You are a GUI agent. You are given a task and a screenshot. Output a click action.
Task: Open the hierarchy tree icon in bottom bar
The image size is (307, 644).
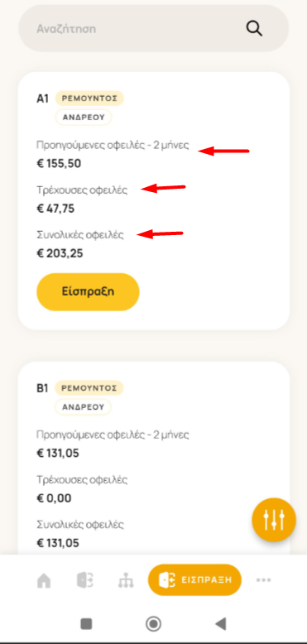coord(123,580)
